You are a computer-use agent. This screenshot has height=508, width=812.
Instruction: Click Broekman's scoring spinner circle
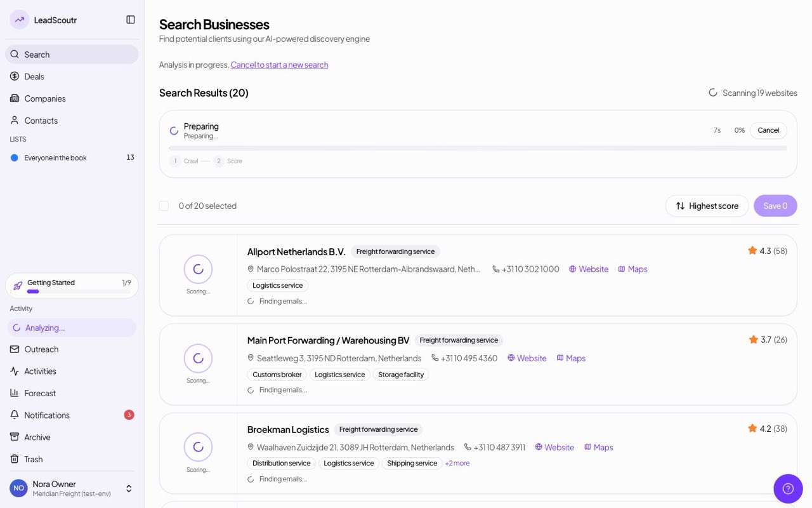pos(198,447)
